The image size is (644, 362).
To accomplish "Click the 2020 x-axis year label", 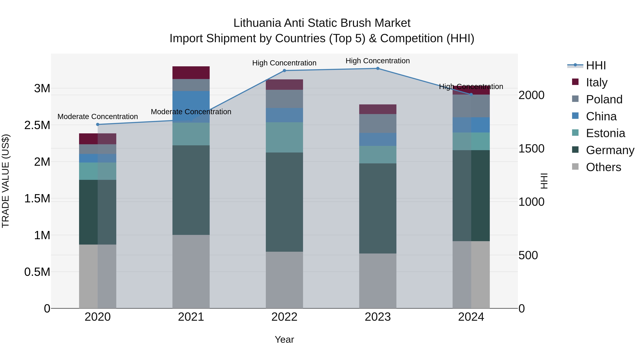I will pyautogui.click(x=98, y=317).
